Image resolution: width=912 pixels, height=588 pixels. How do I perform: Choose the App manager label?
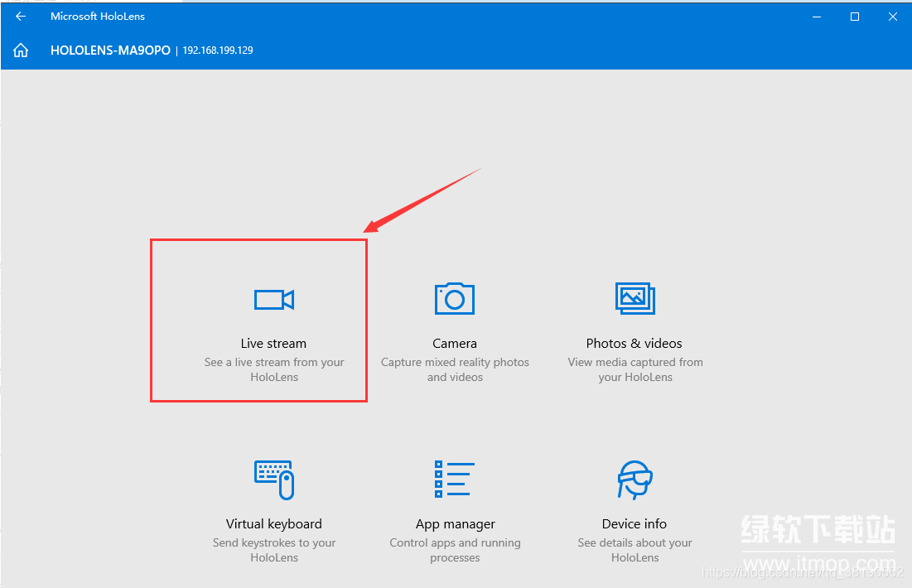click(x=456, y=524)
